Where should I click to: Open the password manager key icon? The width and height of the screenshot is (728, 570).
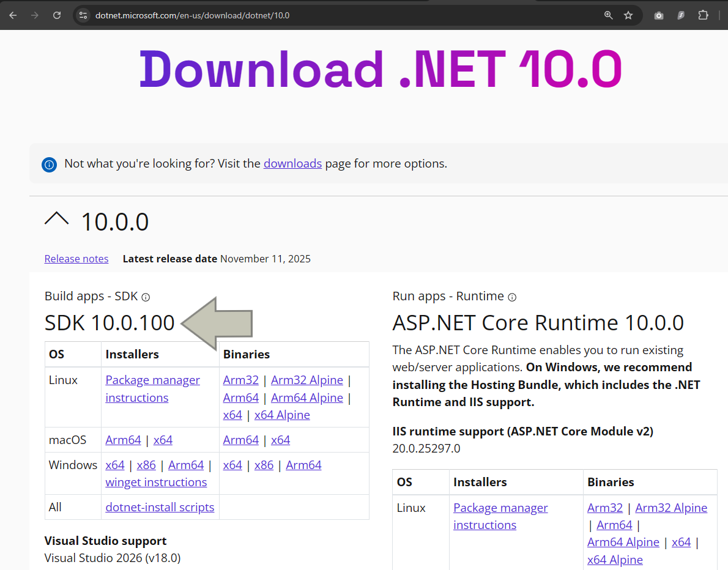pyautogui.click(x=681, y=15)
